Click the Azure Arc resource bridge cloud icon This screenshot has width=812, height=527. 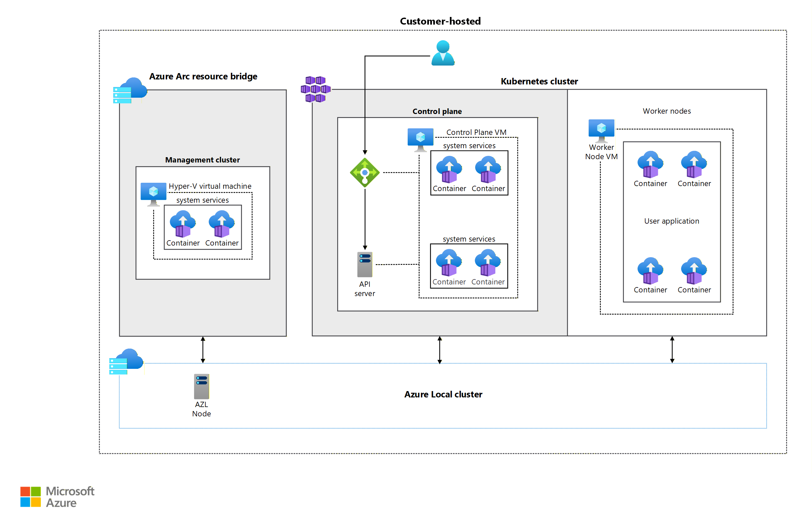(x=130, y=90)
